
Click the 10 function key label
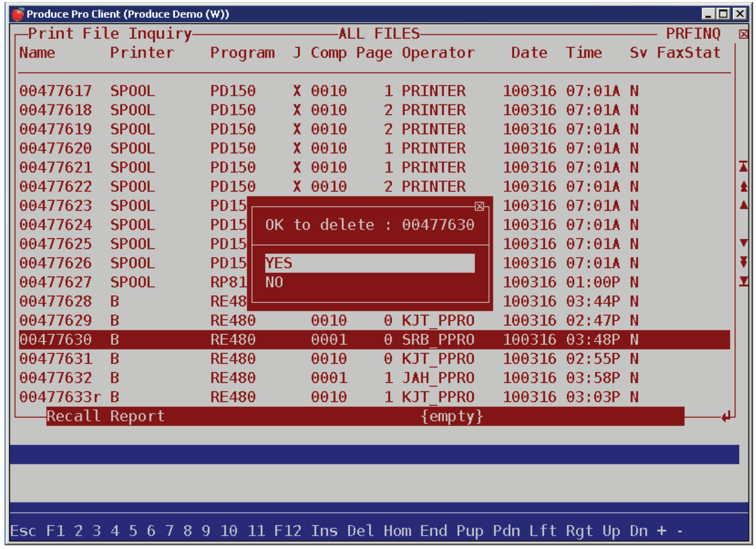229,530
